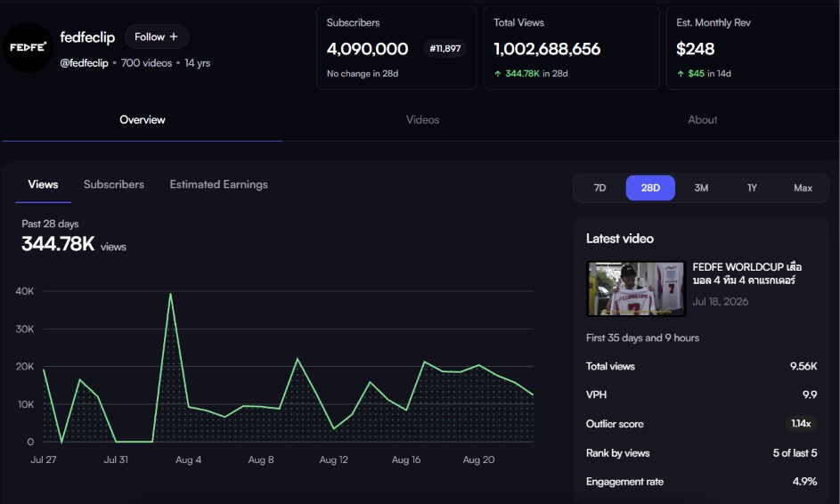Image resolution: width=840 pixels, height=504 pixels.
Task: Click the First 35 days and 9 hours text
Action: (x=642, y=338)
